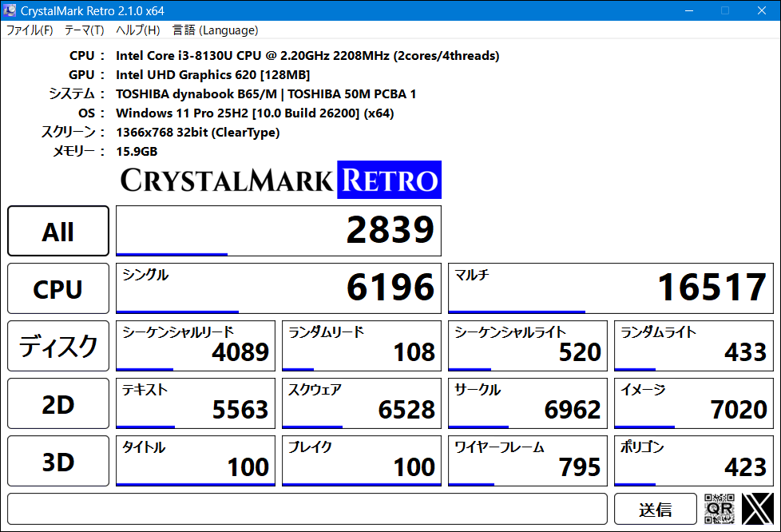This screenshot has width=781, height=532.
Task: Click the 送信 submit button
Action: [656, 509]
